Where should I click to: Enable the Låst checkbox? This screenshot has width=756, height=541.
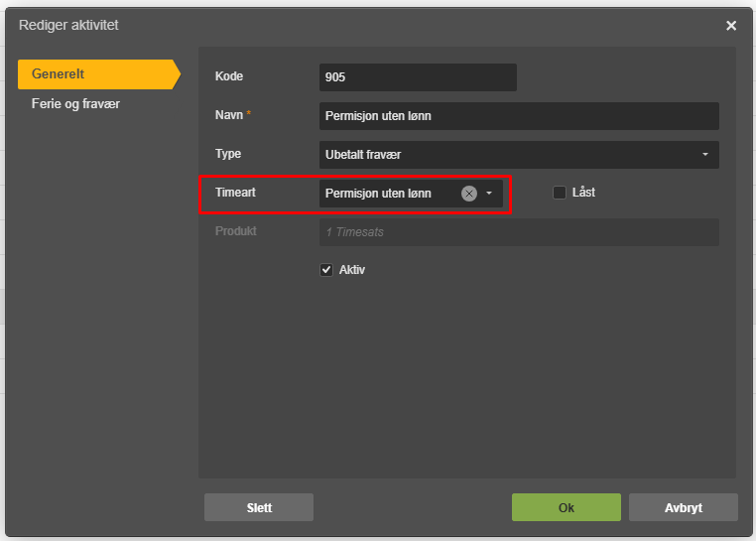(560, 193)
